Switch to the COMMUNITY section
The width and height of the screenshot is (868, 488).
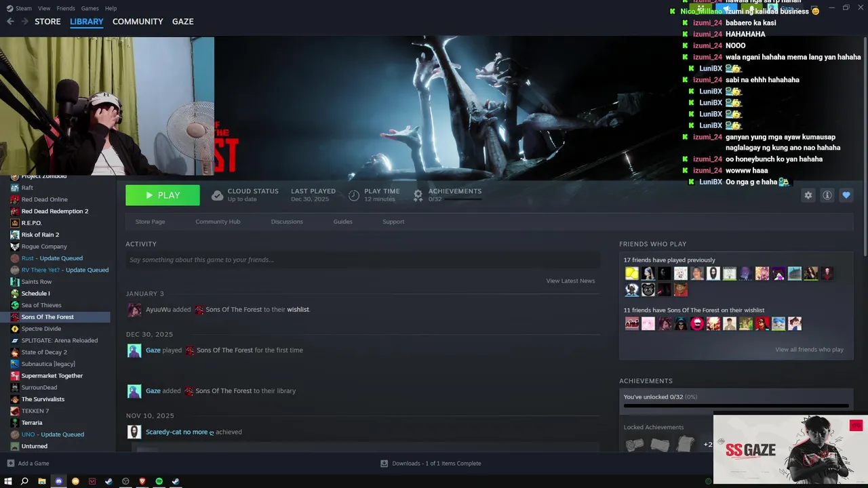pos(138,22)
